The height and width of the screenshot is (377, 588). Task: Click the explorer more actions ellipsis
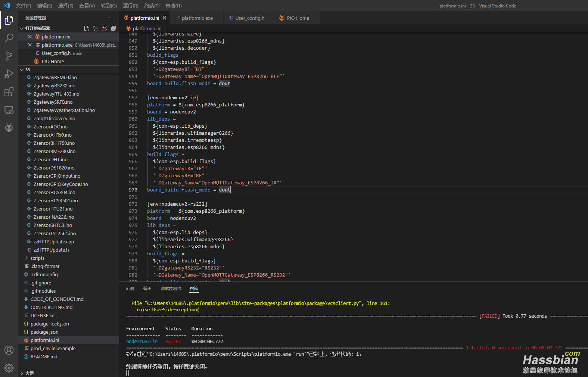tap(110, 18)
